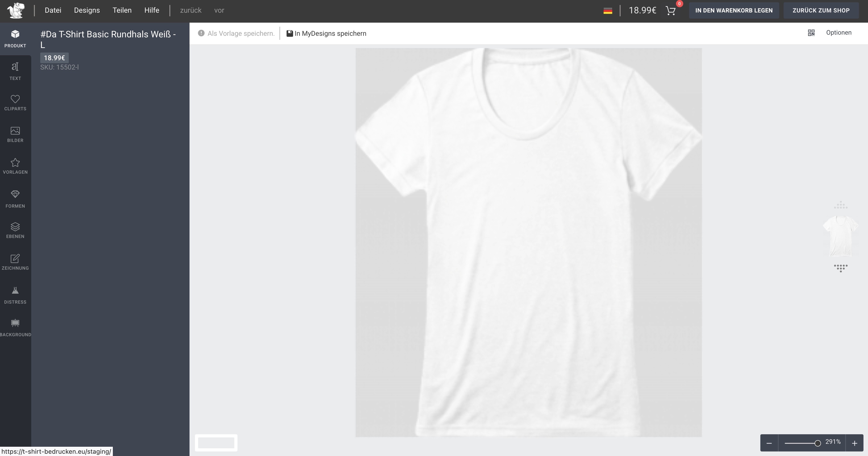Select the Bilder image tool
The width and height of the screenshot is (868, 456).
(x=15, y=134)
